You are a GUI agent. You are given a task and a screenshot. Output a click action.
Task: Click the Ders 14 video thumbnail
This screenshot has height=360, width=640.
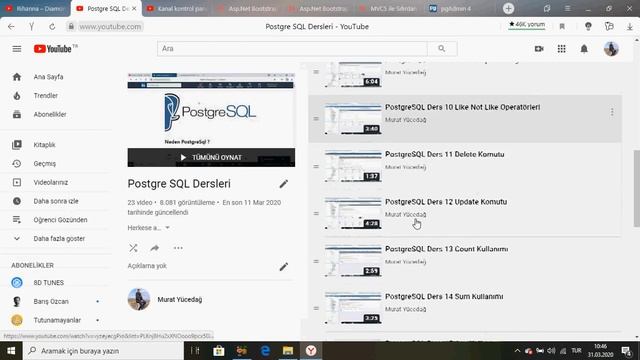tap(353, 308)
